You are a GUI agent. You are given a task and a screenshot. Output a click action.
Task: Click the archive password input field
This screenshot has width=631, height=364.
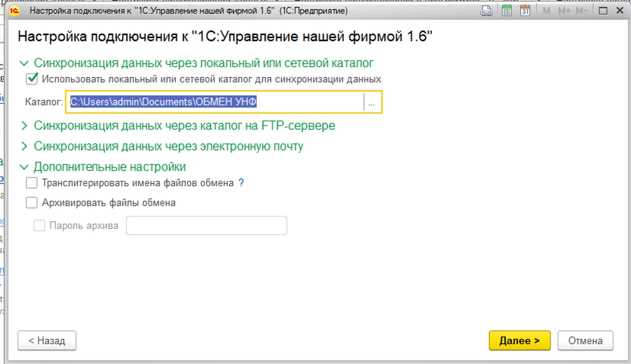tap(207, 226)
